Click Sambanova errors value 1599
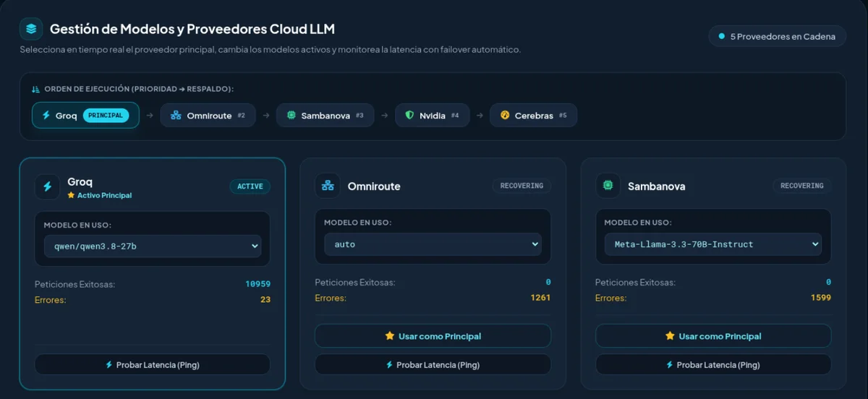The height and width of the screenshot is (399, 868). coord(821,298)
